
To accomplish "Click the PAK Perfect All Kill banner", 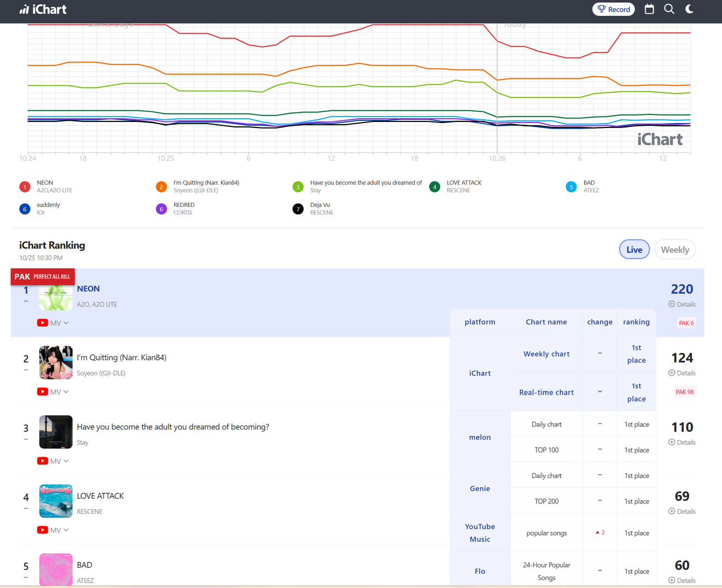I will [x=42, y=277].
